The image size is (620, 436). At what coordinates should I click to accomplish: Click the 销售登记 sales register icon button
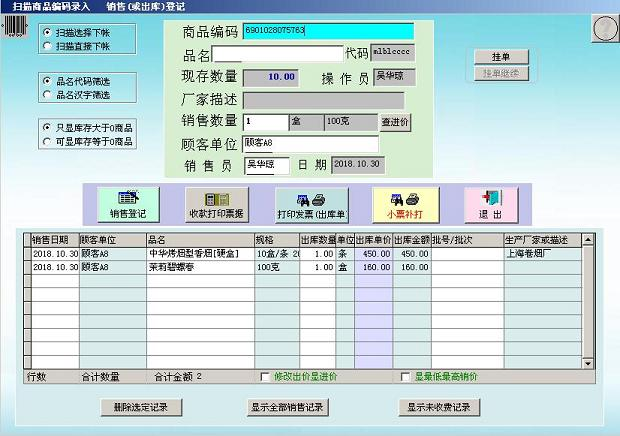click(127, 204)
